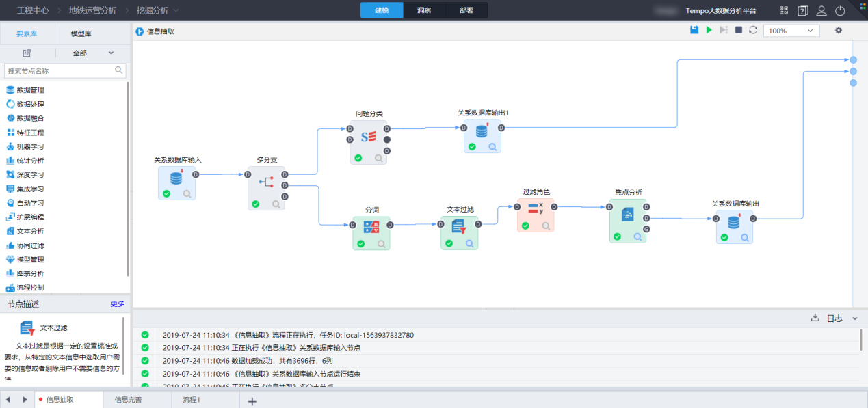Save the workflow with the floppy disk icon
This screenshot has height=408, width=868.
pyautogui.click(x=694, y=30)
